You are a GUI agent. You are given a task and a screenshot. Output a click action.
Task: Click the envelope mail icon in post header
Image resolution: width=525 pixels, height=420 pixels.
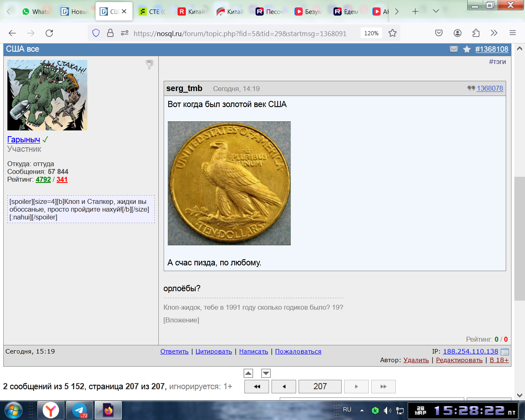[454, 49]
